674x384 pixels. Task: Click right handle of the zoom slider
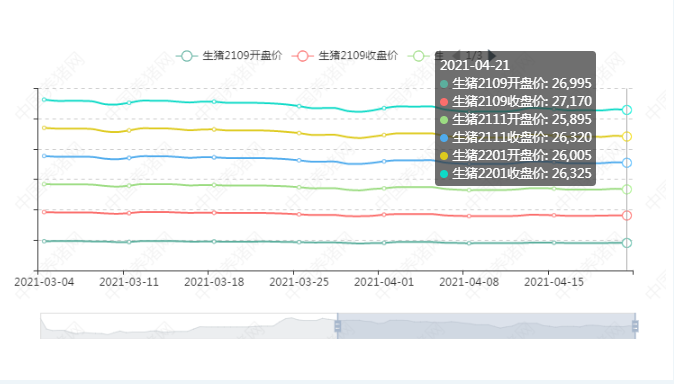pos(635,326)
